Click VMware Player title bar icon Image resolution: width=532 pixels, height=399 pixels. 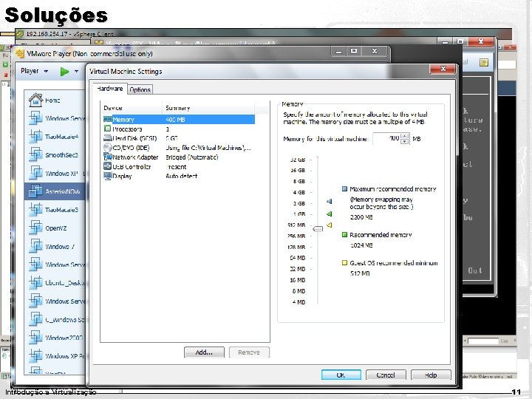[20, 54]
